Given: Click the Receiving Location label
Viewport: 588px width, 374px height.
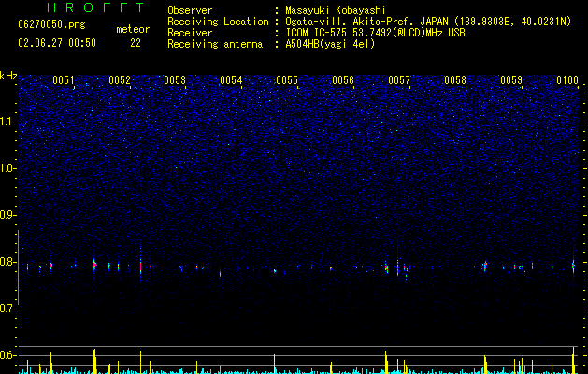Looking at the screenshot, I should tap(218, 22).
